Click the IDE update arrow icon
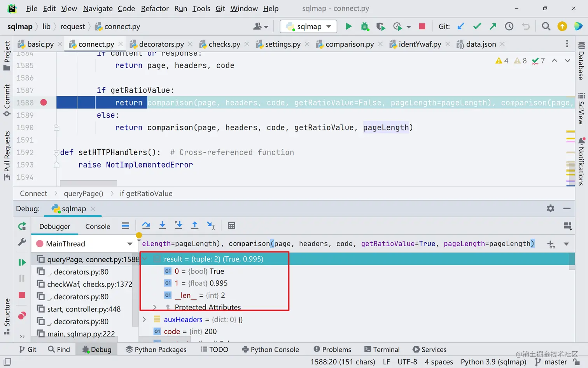This screenshot has width=588, height=368. click(562, 26)
